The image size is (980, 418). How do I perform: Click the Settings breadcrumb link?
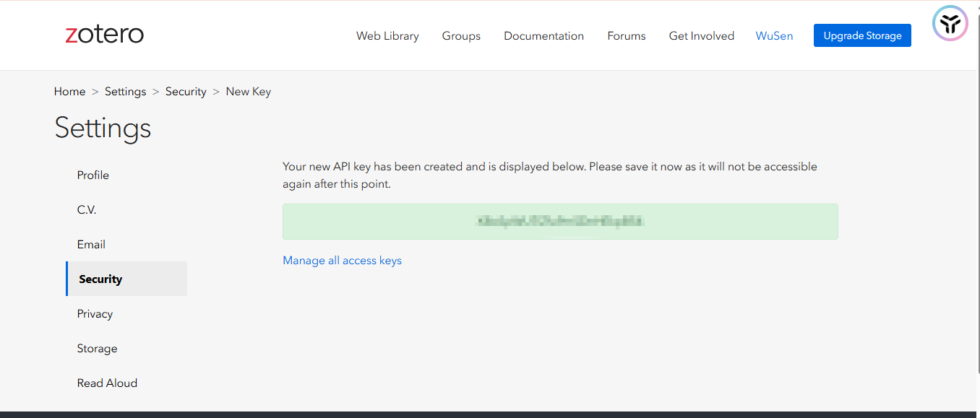click(125, 92)
